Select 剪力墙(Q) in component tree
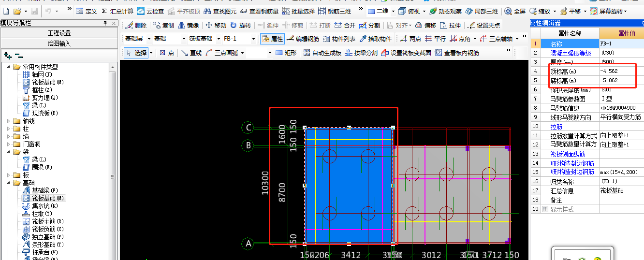The width and height of the screenshot is (644, 260). click(40, 98)
